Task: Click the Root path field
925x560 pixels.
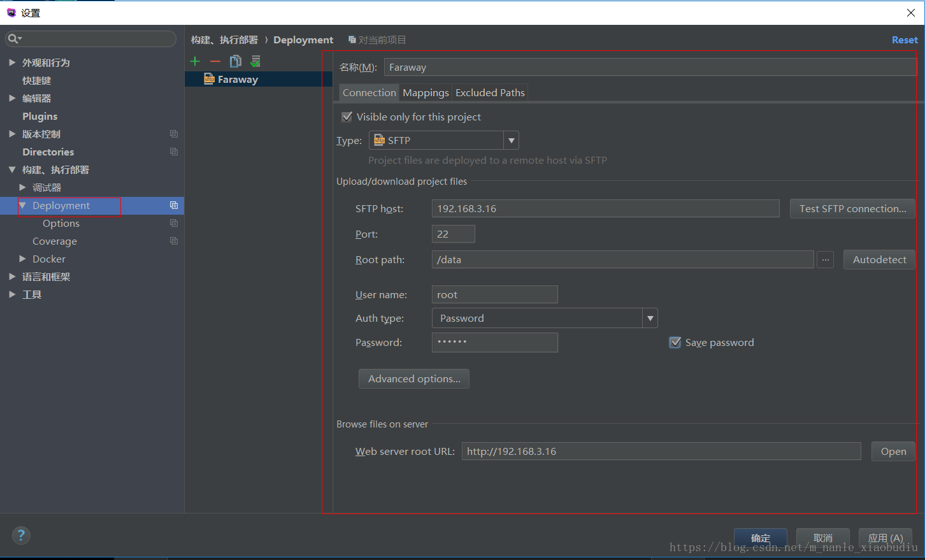Action: click(x=622, y=259)
